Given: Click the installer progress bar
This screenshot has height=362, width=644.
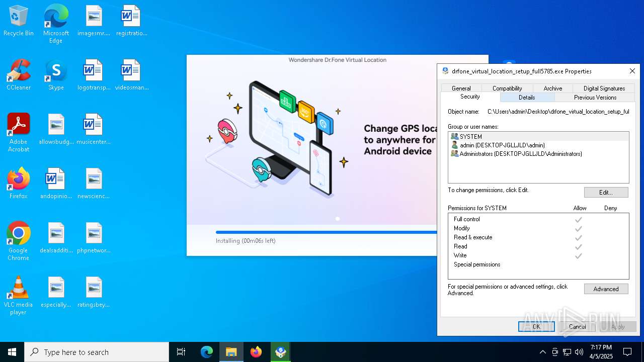Looking at the screenshot, I should (x=326, y=232).
